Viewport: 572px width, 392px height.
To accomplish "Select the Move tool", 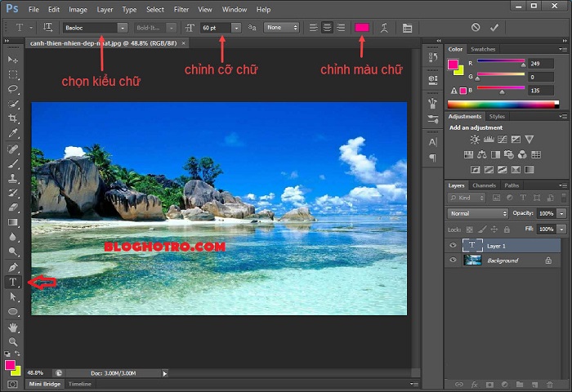I will point(13,60).
